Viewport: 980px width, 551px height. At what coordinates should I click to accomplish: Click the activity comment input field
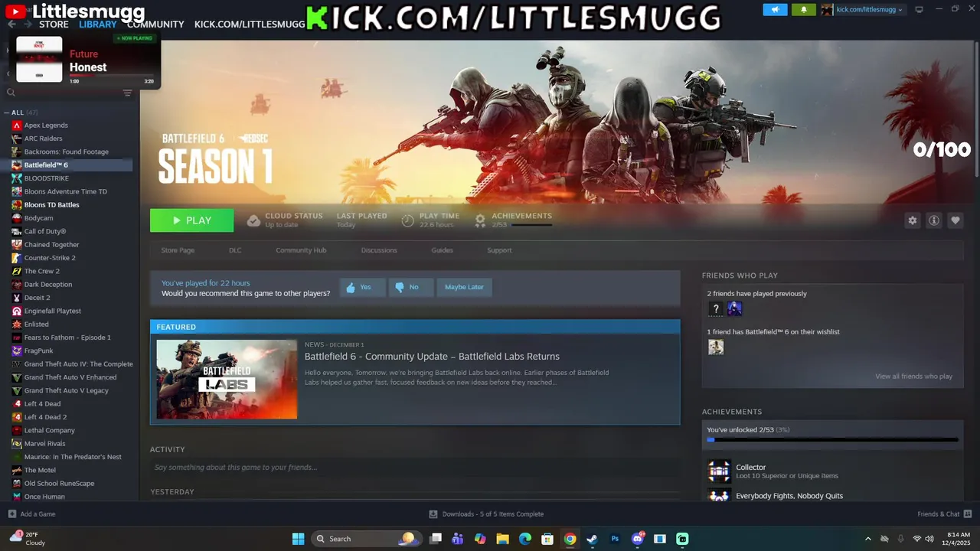click(415, 468)
